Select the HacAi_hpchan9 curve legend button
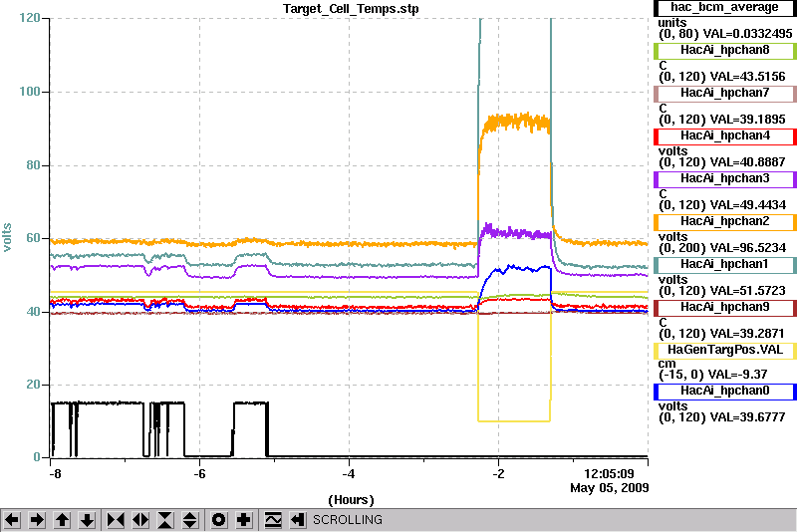Image resolution: width=797 pixels, height=532 pixels. [x=725, y=308]
